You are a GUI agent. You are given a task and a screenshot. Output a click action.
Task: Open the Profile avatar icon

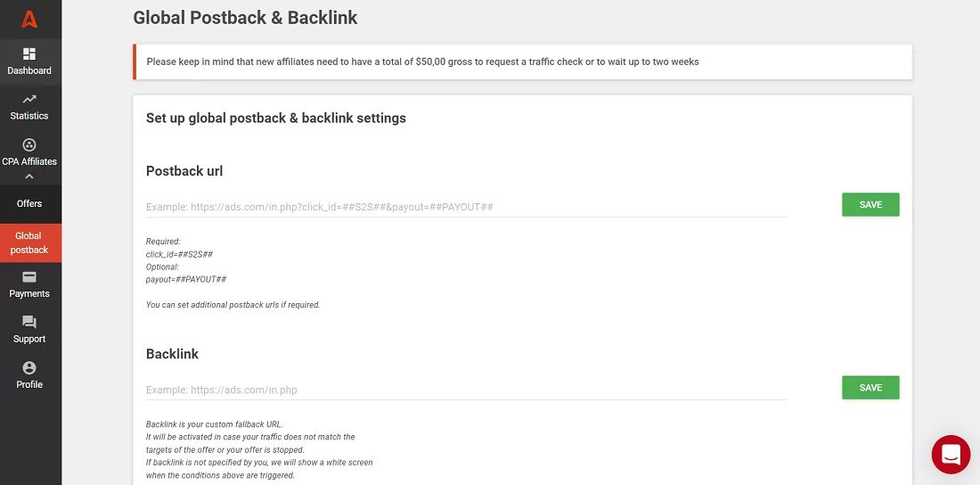point(29,367)
